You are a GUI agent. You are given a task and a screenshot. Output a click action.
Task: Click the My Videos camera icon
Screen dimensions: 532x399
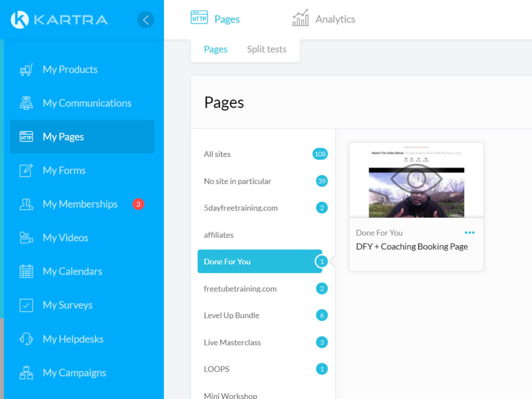[26, 238]
